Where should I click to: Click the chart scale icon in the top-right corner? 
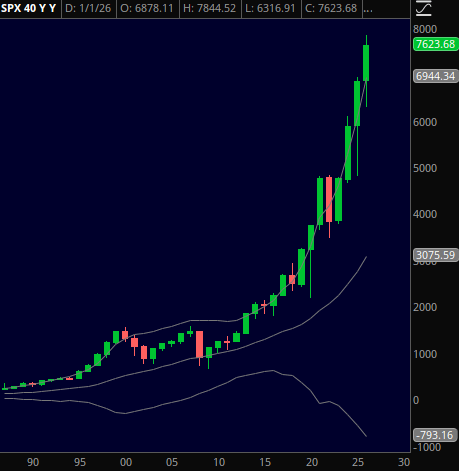click(424, 8)
